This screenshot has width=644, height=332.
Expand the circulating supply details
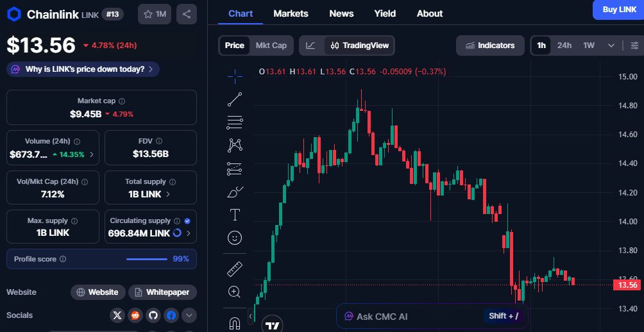pyautogui.click(x=189, y=233)
